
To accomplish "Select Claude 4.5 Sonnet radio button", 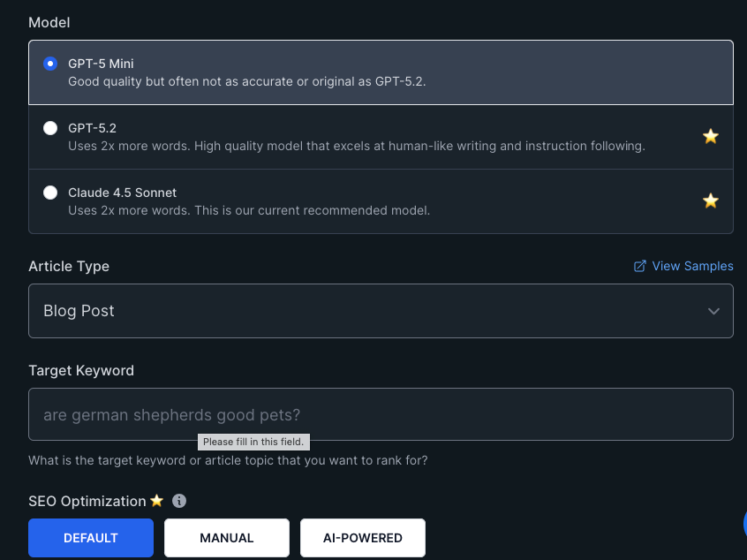I will (50, 193).
